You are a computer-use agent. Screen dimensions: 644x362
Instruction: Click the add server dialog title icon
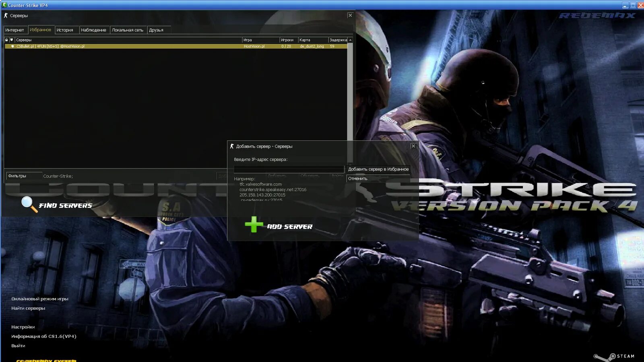[x=232, y=146]
